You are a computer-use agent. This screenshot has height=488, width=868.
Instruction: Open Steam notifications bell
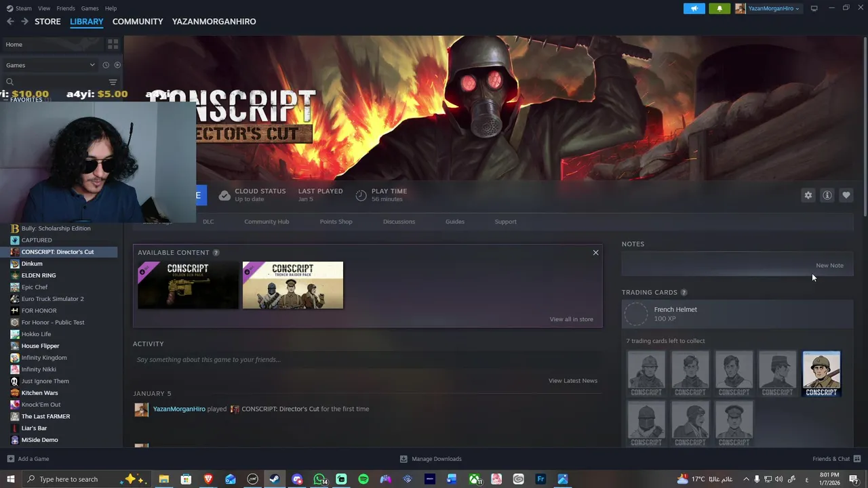tap(719, 8)
